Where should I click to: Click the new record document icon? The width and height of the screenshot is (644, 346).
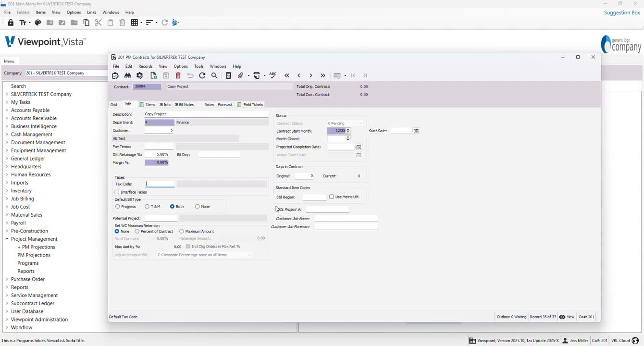tap(154, 75)
